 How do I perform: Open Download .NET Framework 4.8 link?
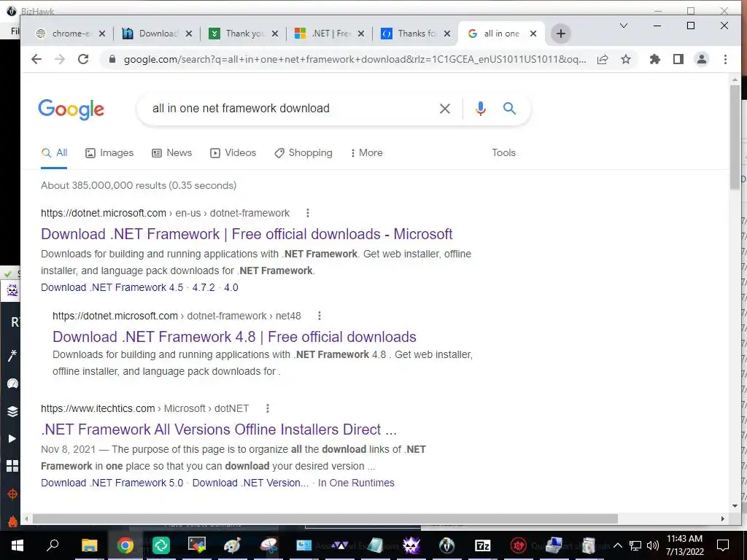click(234, 337)
